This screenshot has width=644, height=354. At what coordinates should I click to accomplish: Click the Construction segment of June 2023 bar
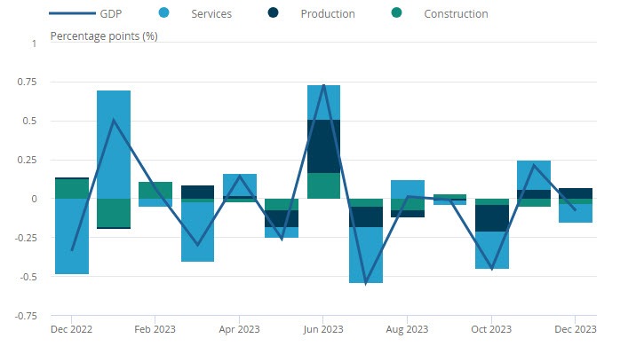point(323,185)
